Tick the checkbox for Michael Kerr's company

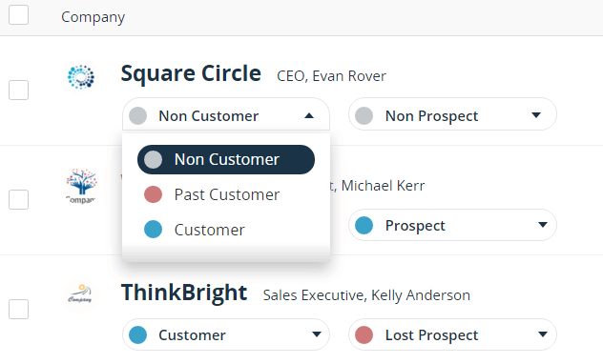click(x=18, y=200)
